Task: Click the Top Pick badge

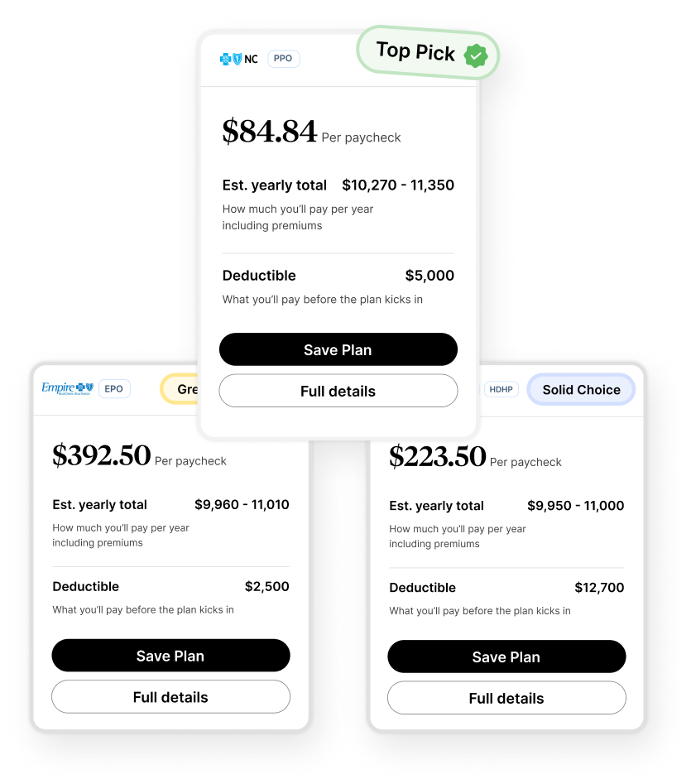Action: click(416, 53)
